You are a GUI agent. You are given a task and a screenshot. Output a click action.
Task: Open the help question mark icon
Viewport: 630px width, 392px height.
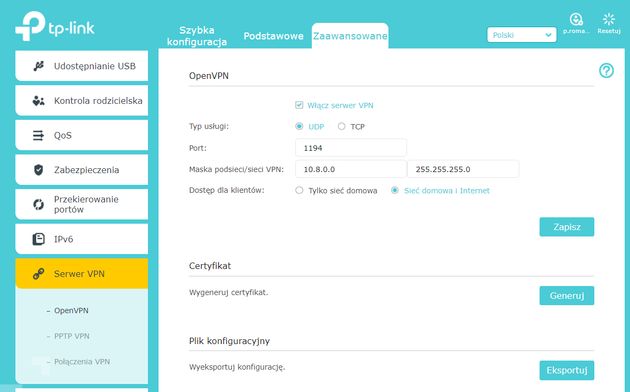[606, 71]
